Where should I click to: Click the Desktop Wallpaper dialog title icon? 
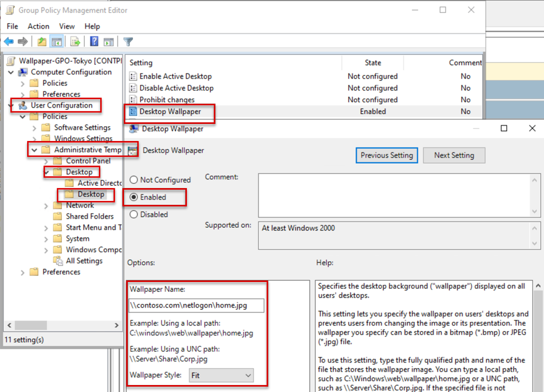pos(134,128)
